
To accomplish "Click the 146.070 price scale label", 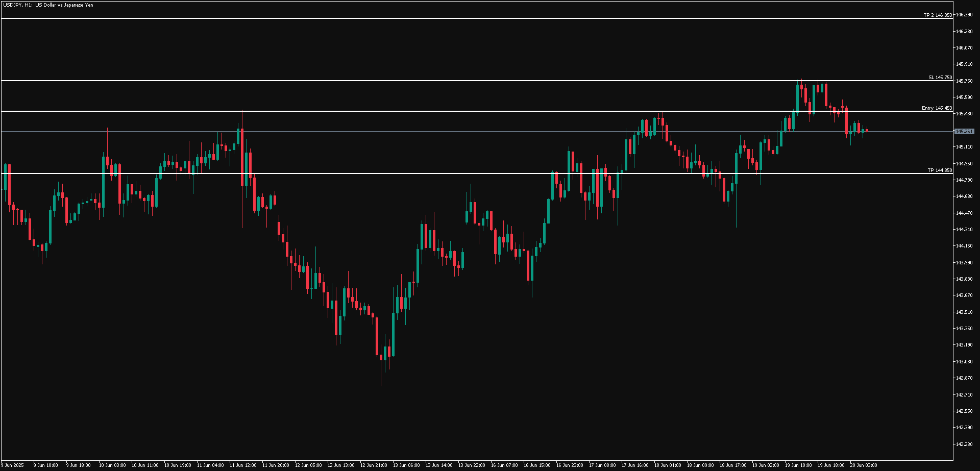I will point(964,48).
